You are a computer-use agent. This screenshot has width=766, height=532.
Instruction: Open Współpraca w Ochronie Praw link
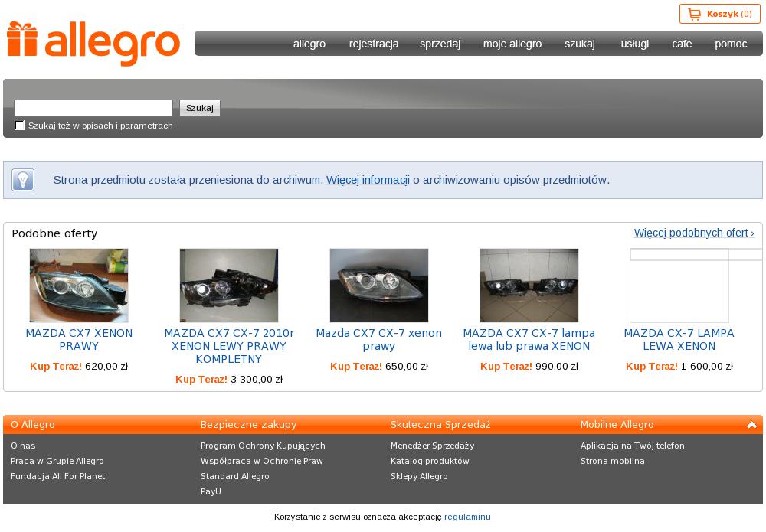[262, 461]
